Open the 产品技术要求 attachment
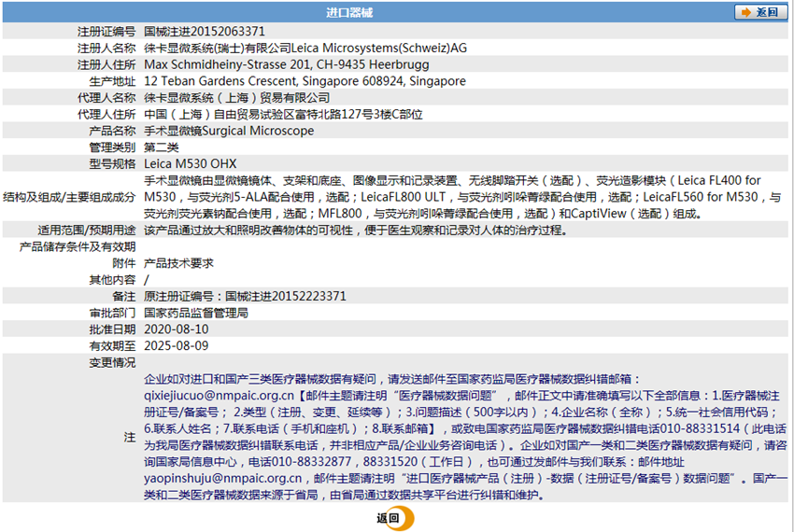 [x=178, y=263]
